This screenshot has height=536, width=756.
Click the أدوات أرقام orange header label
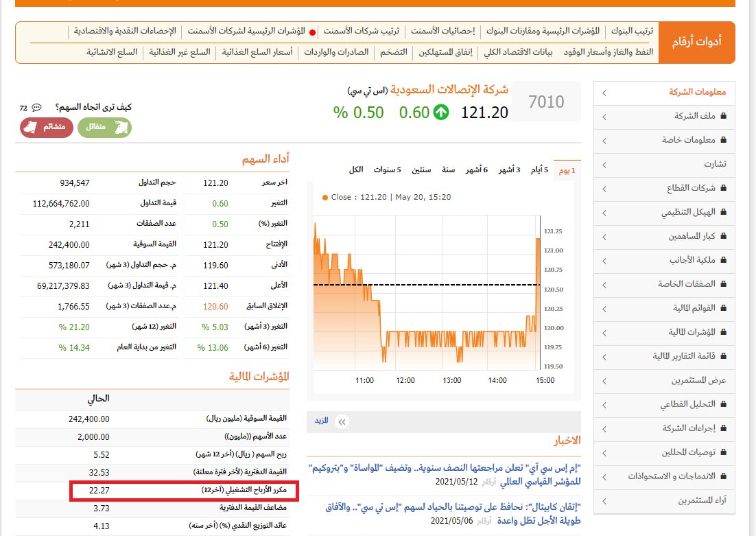(x=697, y=42)
